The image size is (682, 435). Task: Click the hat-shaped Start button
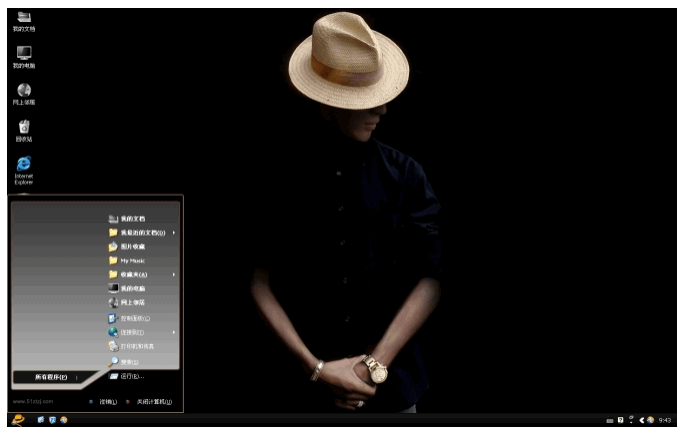(17, 420)
